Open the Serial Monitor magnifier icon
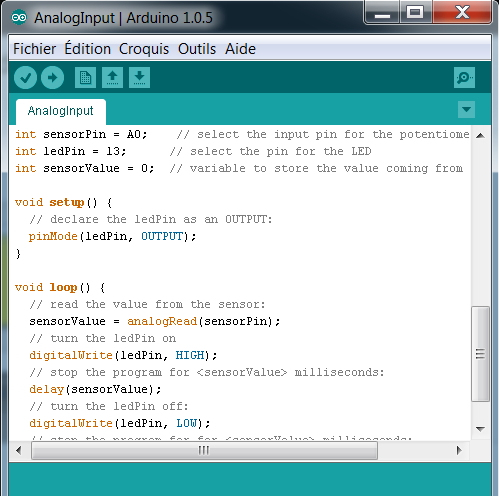 464,78
